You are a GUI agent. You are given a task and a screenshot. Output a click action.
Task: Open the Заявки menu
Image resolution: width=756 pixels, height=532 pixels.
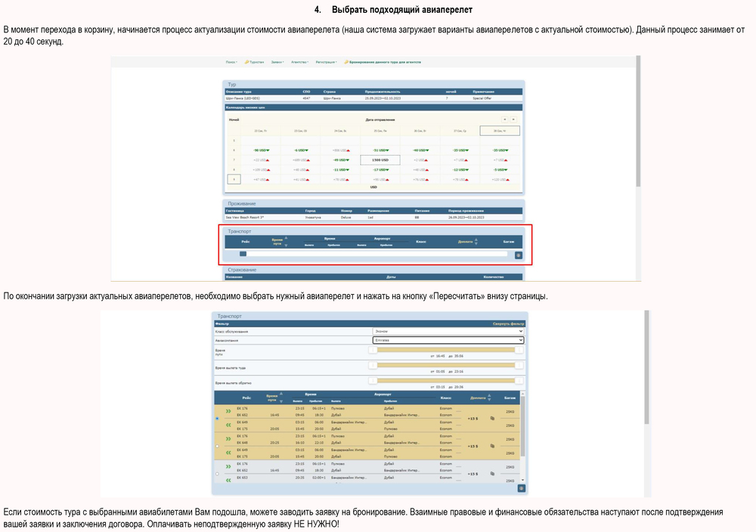coord(277,62)
